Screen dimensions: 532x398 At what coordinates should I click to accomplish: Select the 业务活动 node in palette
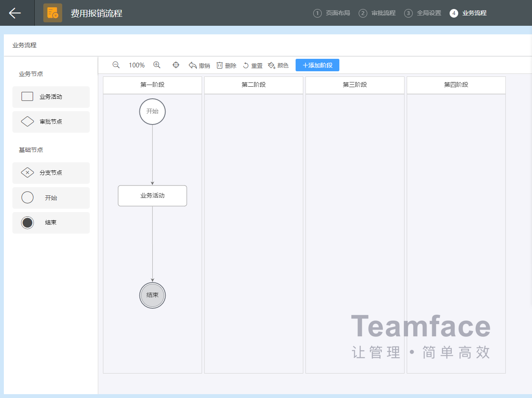pyautogui.click(x=51, y=97)
